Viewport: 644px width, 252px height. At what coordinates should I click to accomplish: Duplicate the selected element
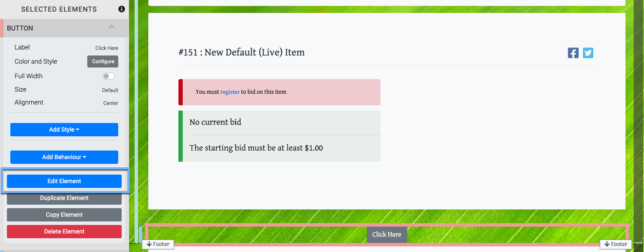[64, 198]
